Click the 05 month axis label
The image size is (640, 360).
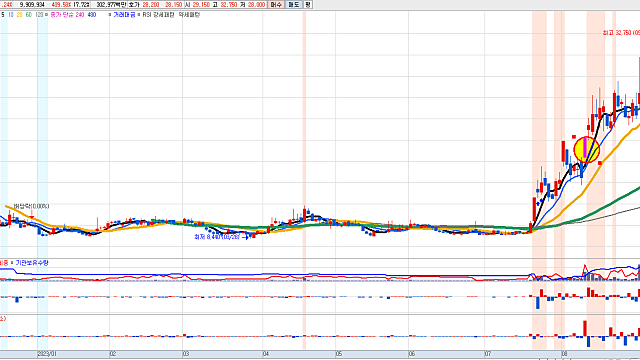click(x=339, y=354)
